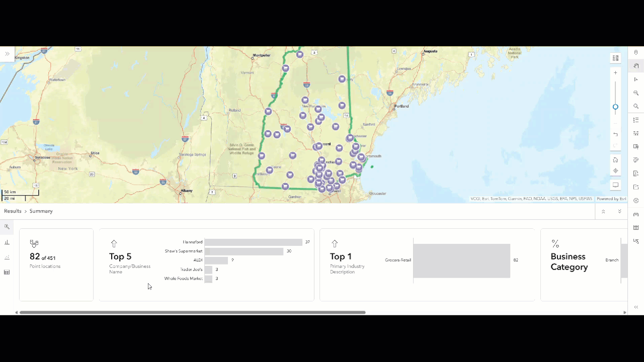Open the bar chart view in results sidebar
The width and height of the screenshot is (644, 362).
pyautogui.click(x=7, y=242)
